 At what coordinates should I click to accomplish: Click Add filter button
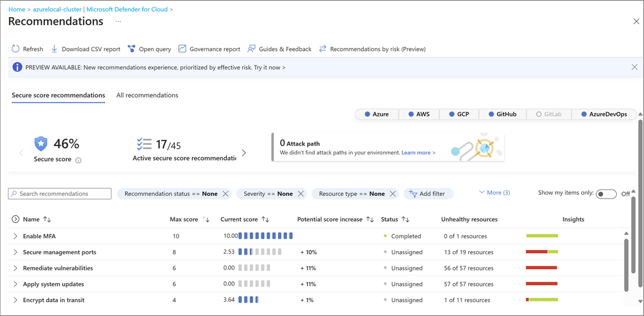(428, 194)
